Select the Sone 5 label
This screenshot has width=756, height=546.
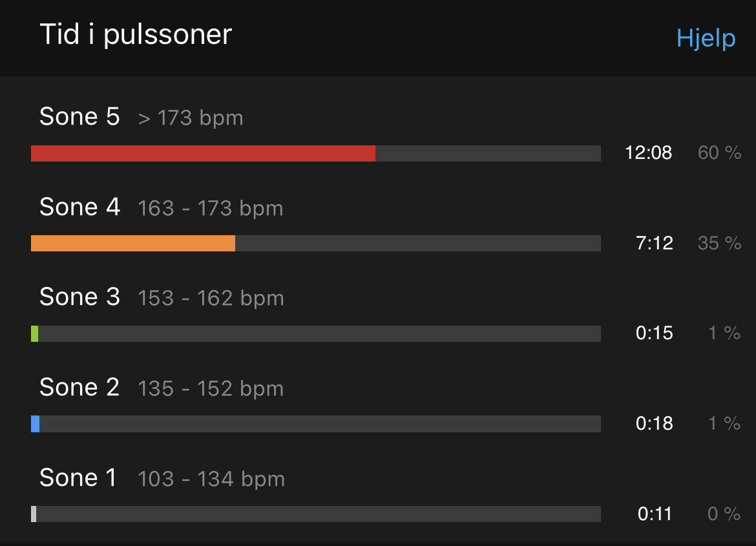[79, 117]
